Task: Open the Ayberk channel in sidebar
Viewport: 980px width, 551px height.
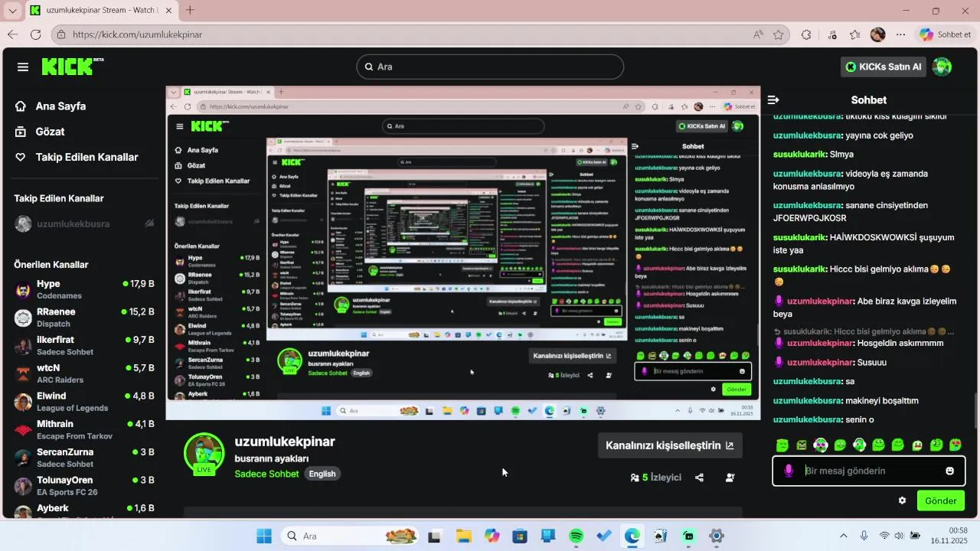Action: click(x=84, y=511)
